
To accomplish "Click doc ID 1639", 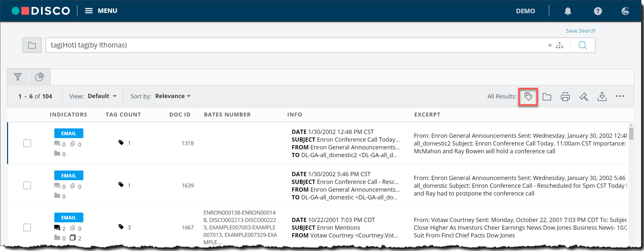I will (x=188, y=186).
